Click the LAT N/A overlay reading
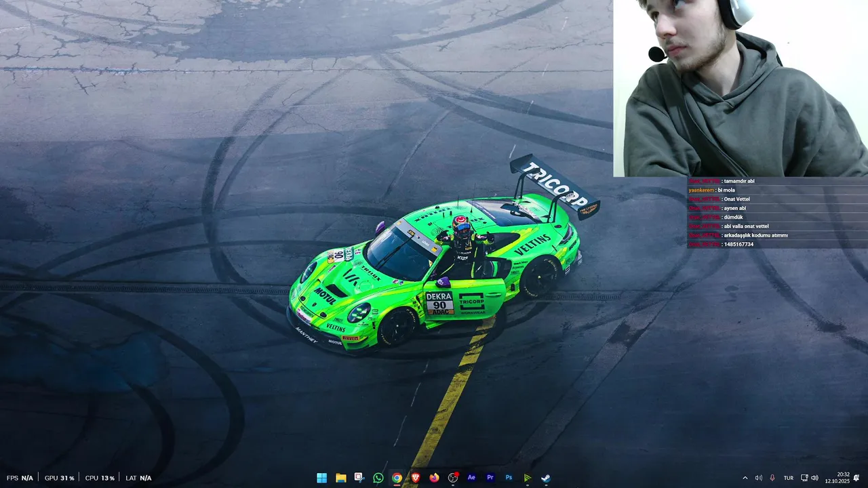This screenshot has width=868, height=488. coord(138,478)
